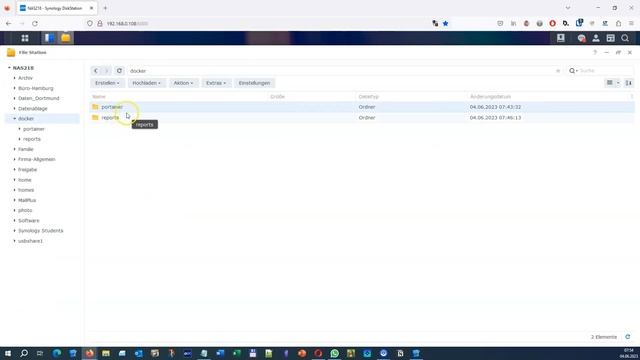This screenshot has height=360, width=640.
Task: Open the Pocket save icon in browser toolbar
Action: [500, 24]
